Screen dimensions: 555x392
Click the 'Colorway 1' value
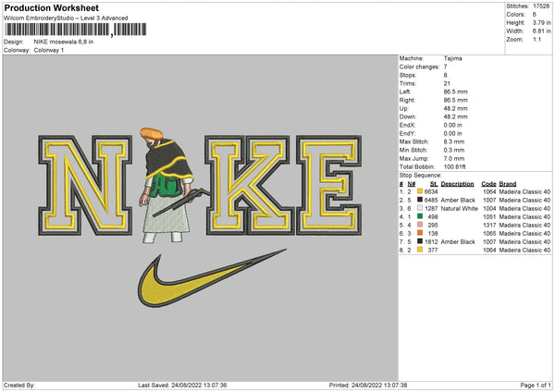(49, 50)
